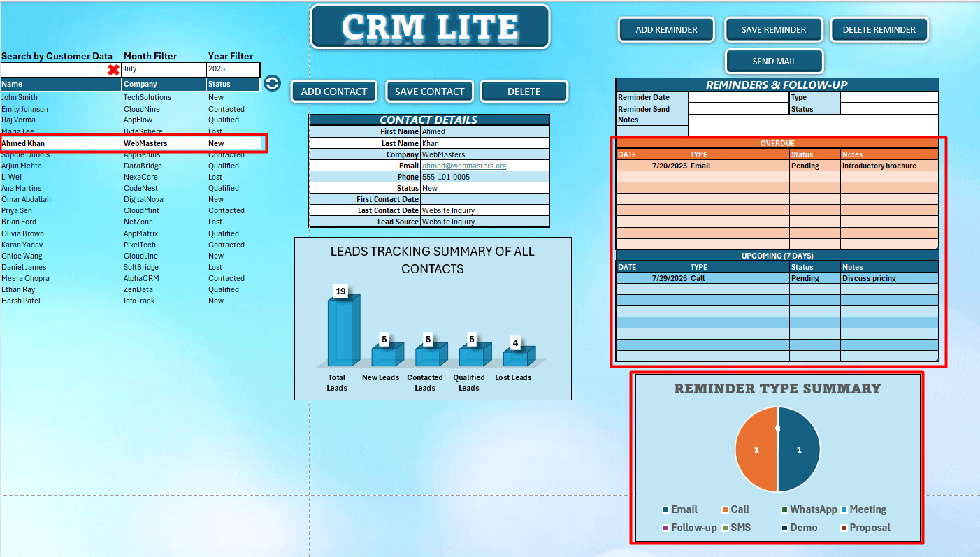Open the Year Filter cell showing 2025
980x557 pixels.
233,69
